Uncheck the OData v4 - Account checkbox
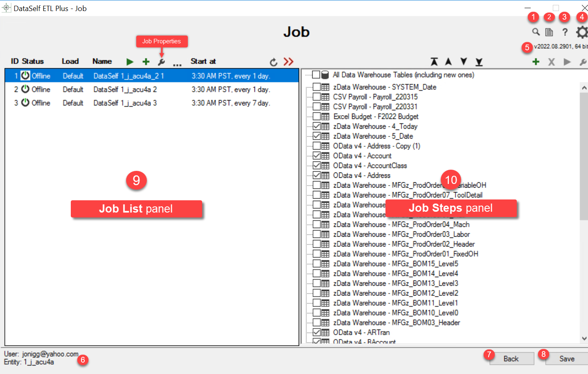This screenshot has width=588, height=374. pos(317,156)
